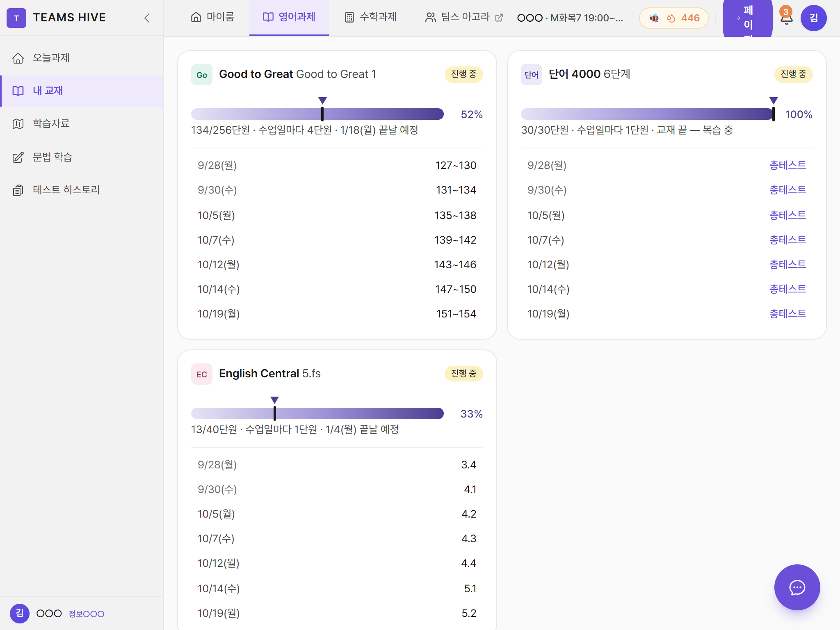Open 총테스트 link for 10/12(월)

[x=787, y=265]
